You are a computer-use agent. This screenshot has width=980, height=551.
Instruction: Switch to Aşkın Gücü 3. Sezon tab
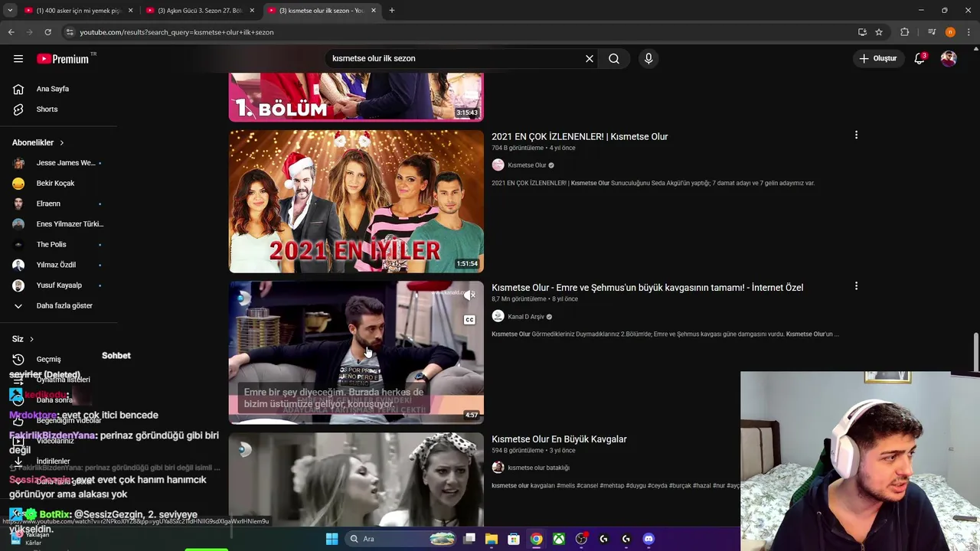click(x=199, y=11)
